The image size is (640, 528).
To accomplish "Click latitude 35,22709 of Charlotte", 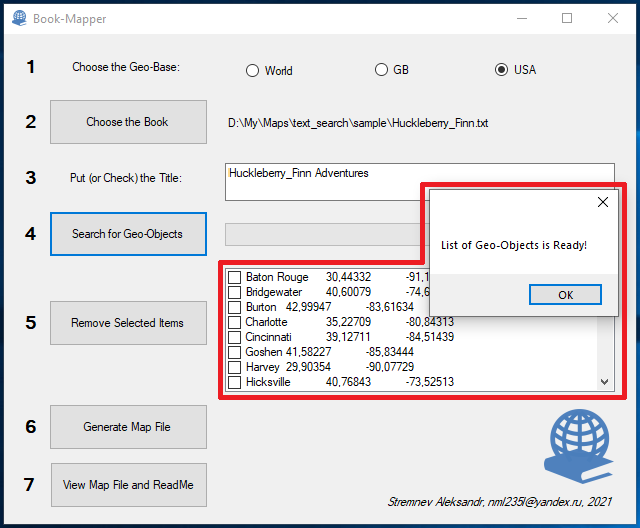I will point(348,322).
